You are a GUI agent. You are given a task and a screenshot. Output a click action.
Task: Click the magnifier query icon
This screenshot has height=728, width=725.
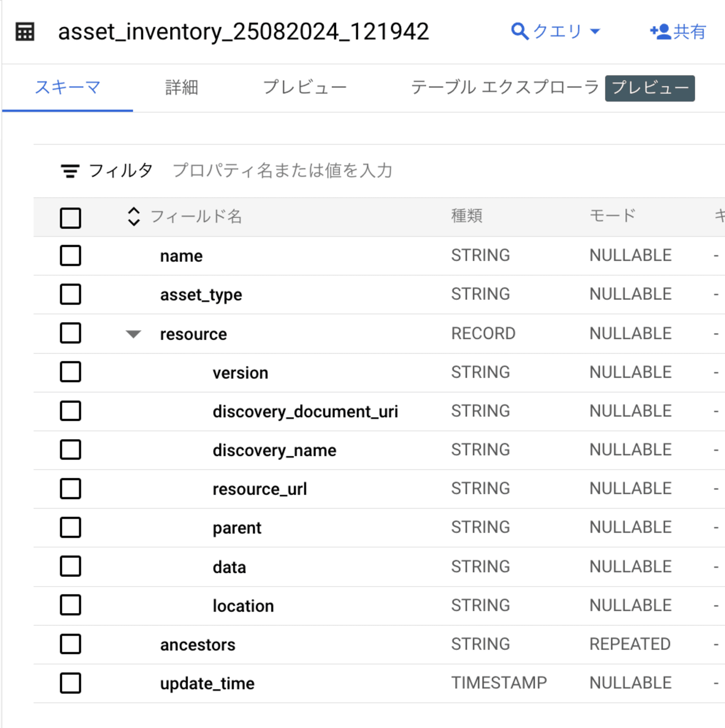click(520, 31)
